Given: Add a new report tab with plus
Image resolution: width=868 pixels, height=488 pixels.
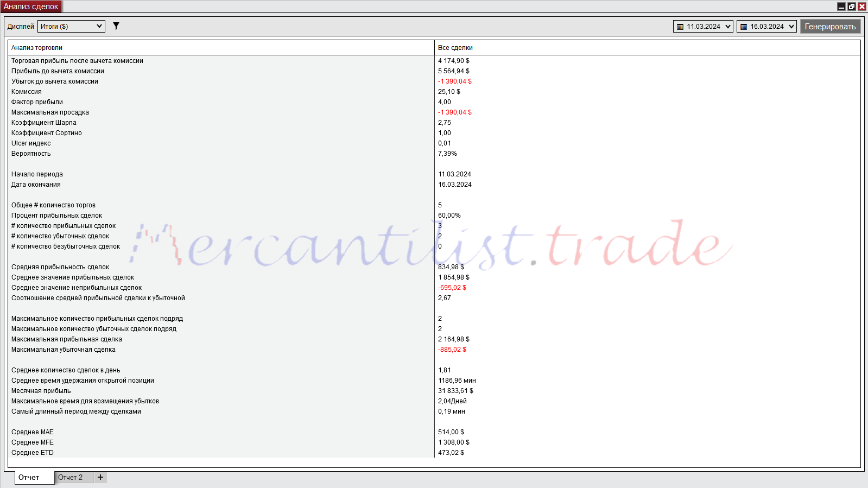Looking at the screenshot, I should click(100, 477).
